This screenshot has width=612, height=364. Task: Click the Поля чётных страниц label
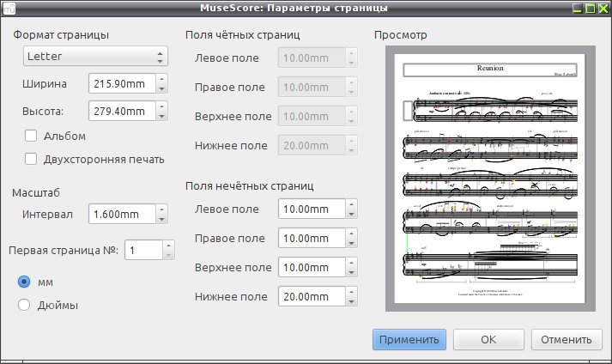point(243,34)
